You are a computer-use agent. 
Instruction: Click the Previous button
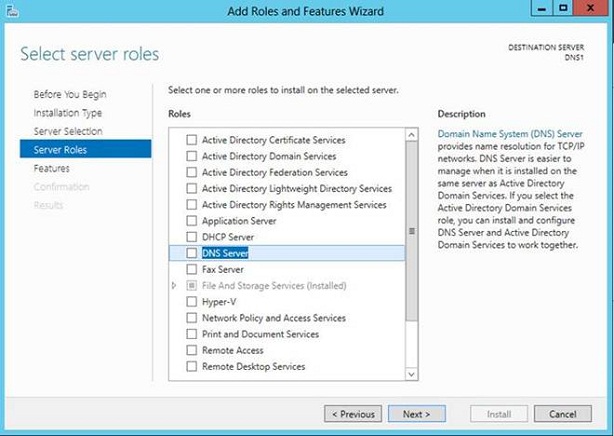(353, 414)
